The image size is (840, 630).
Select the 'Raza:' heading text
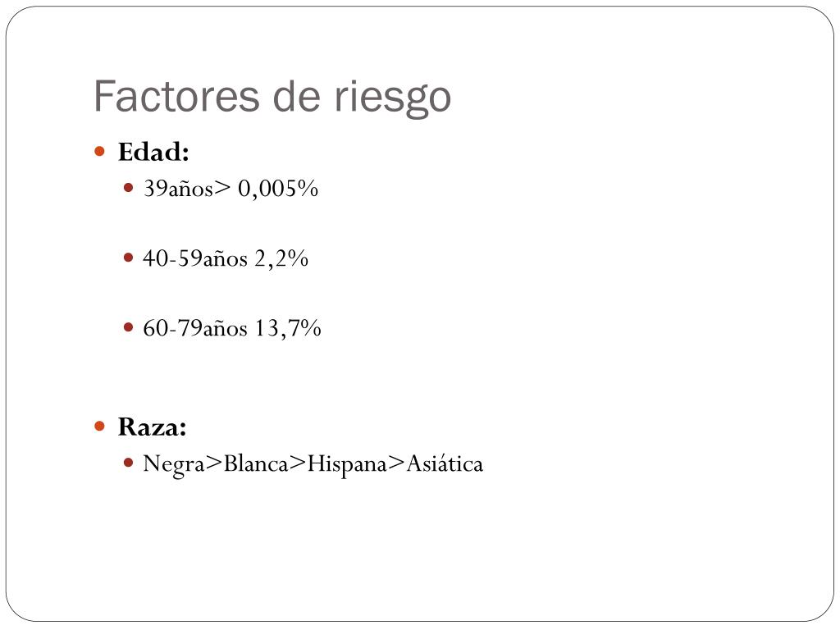[152, 427]
